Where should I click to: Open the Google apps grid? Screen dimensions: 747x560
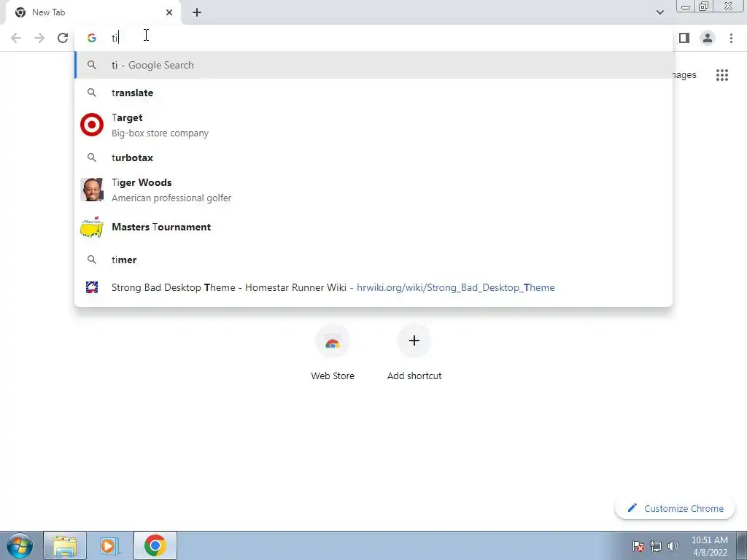[721, 75]
